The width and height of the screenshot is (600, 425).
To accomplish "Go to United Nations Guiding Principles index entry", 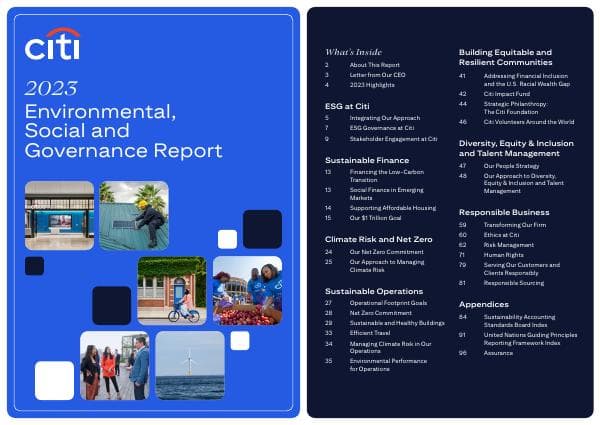I will pos(530,339).
